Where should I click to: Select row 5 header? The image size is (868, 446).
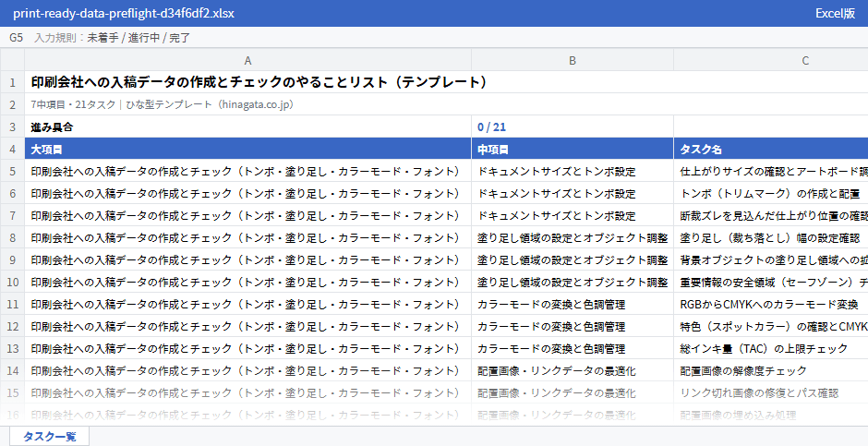(12, 171)
